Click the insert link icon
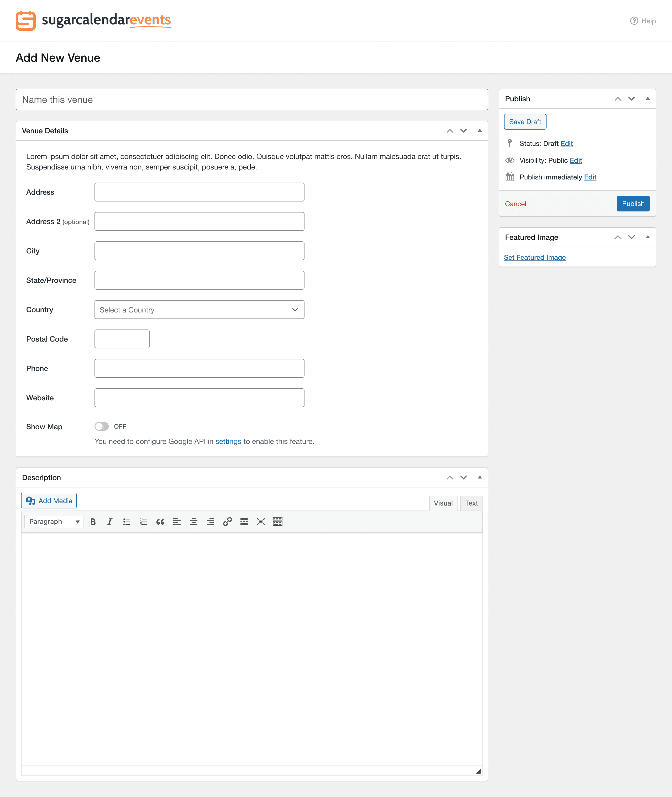The image size is (672, 797). coord(227,522)
